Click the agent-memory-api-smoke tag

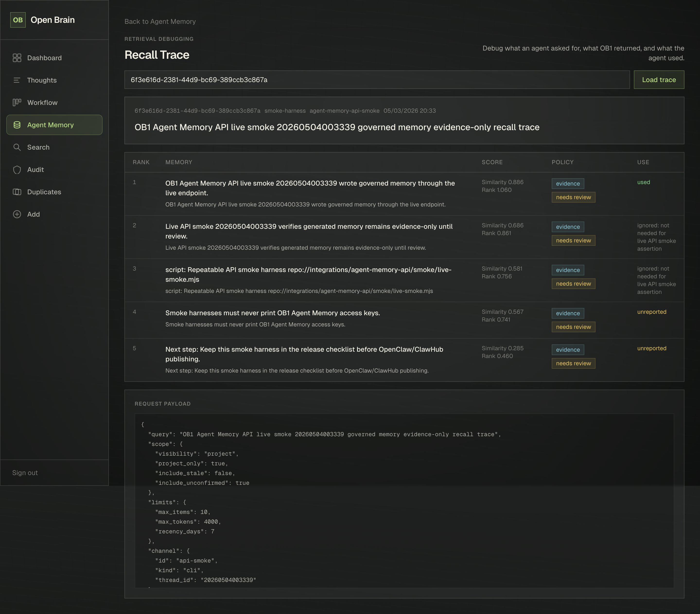tap(344, 111)
